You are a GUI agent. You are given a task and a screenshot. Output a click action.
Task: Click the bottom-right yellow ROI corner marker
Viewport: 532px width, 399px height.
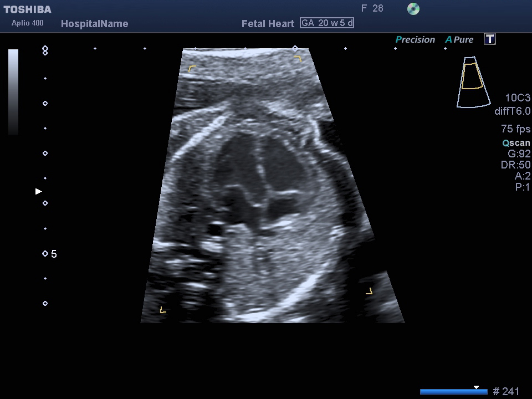[369, 291]
